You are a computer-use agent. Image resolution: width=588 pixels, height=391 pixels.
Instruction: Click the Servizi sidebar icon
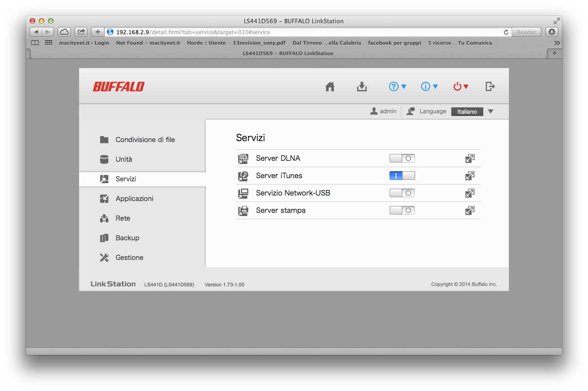point(104,179)
